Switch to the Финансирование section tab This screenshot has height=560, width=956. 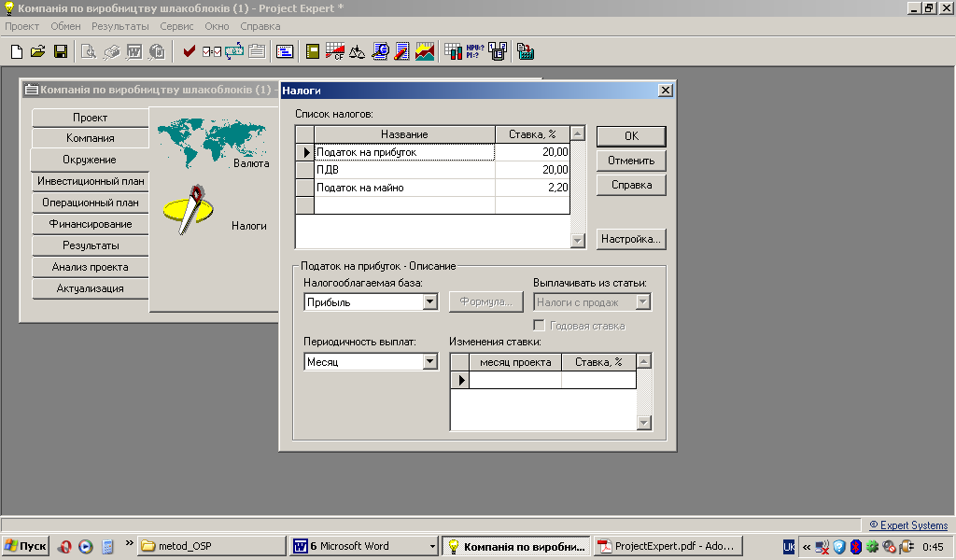(91, 224)
